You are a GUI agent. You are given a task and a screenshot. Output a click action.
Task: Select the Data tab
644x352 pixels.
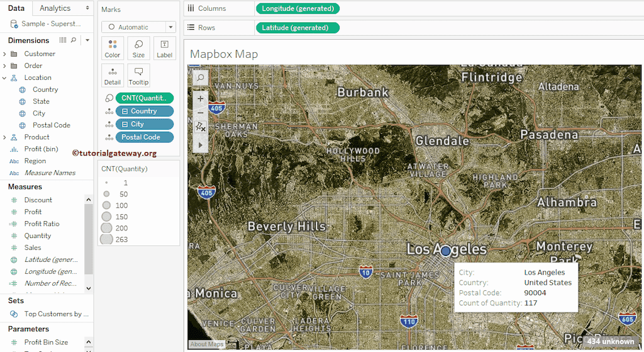coord(16,8)
